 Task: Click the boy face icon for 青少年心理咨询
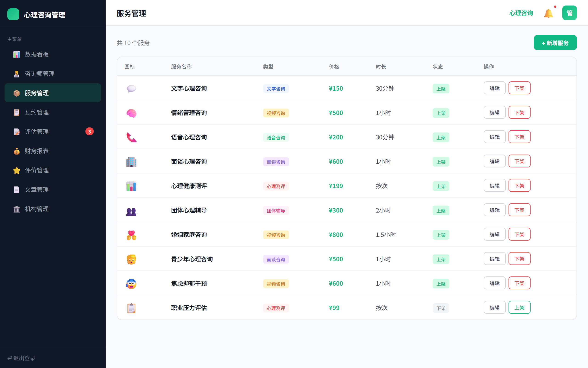(x=131, y=259)
